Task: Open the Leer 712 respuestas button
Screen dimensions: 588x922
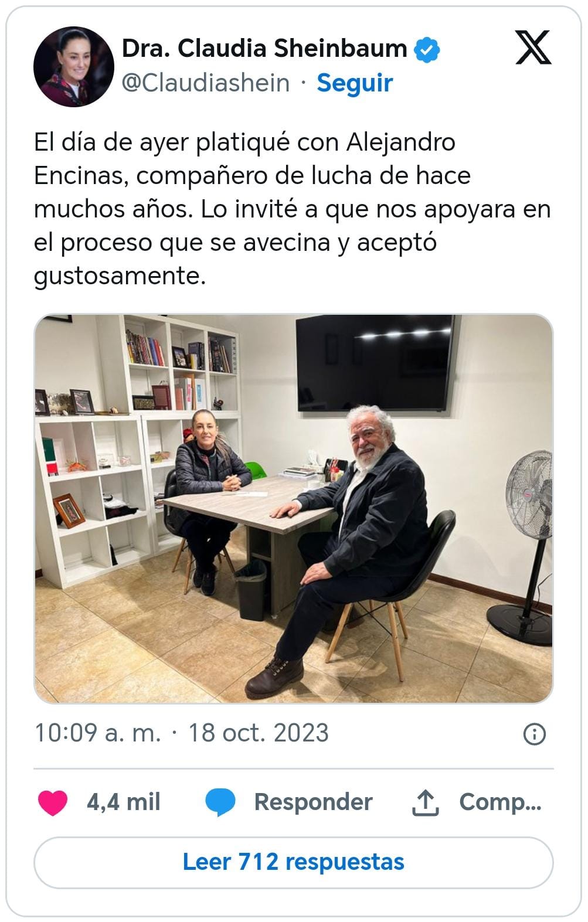Action: (294, 862)
